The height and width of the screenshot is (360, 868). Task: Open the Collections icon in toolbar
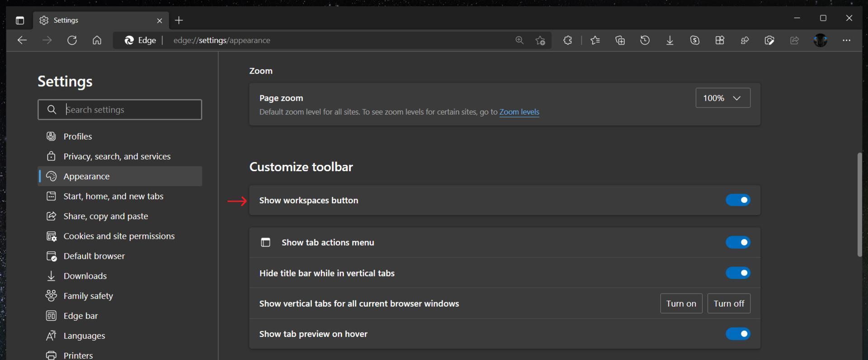[620, 40]
